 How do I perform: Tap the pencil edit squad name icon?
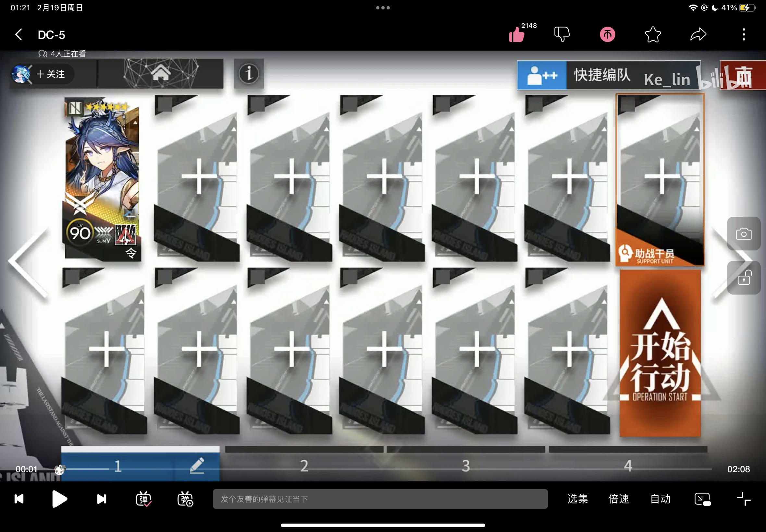[x=197, y=465]
